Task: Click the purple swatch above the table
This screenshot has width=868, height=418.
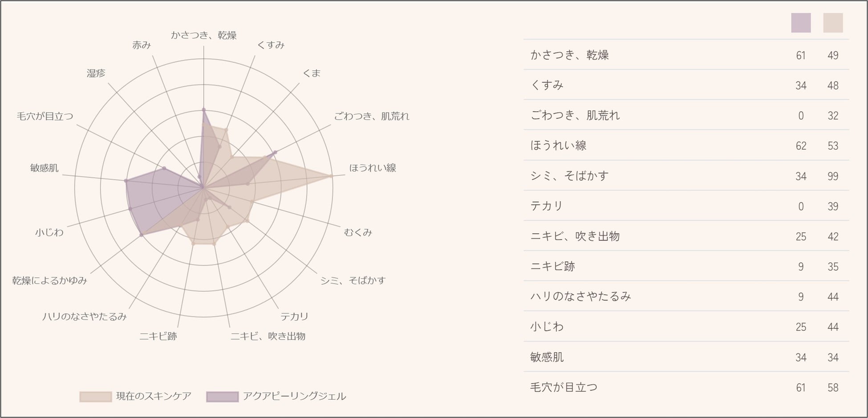Action: coord(801,23)
